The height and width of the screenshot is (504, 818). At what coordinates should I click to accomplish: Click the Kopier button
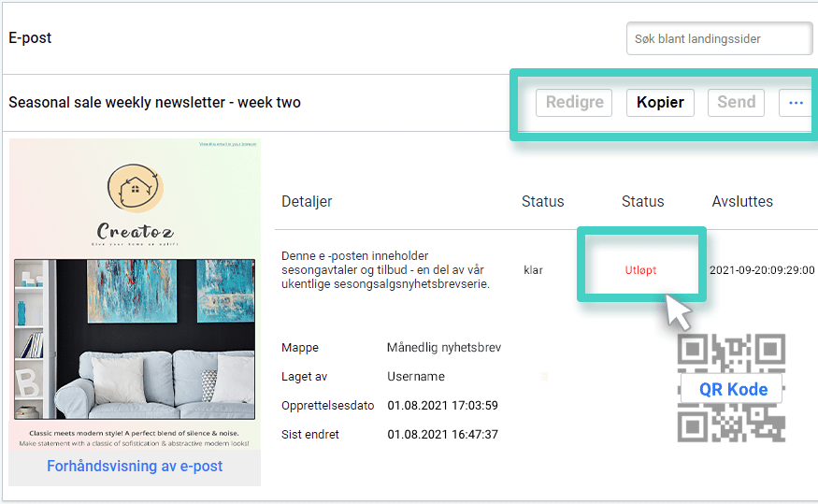click(660, 102)
